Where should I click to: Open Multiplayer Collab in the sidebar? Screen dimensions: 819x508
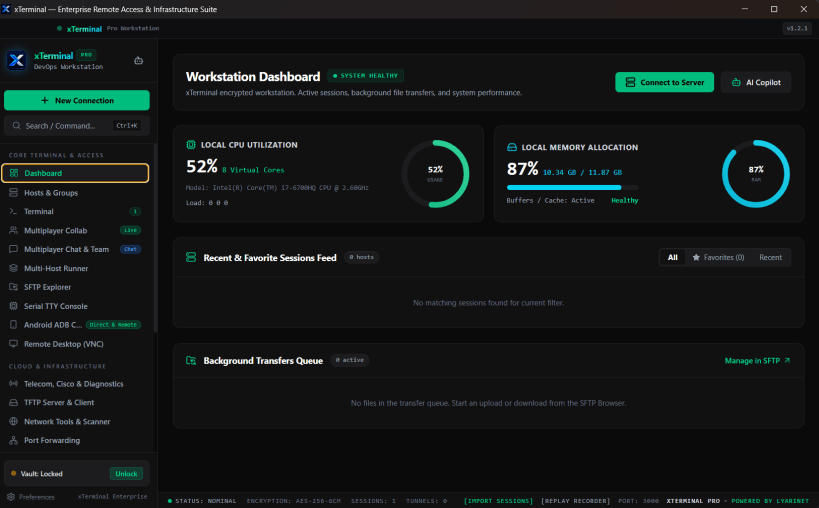tap(75, 230)
